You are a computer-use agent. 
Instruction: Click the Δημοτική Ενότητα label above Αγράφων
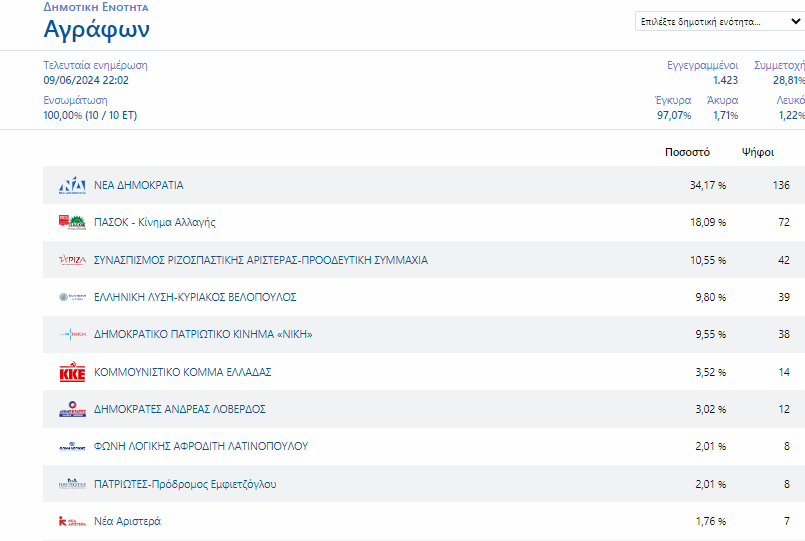pos(96,7)
